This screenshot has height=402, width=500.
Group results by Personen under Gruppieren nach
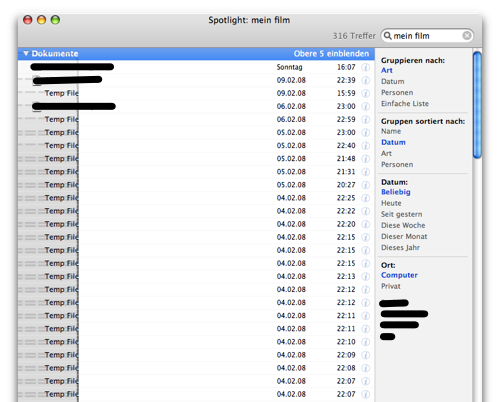(397, 92)
